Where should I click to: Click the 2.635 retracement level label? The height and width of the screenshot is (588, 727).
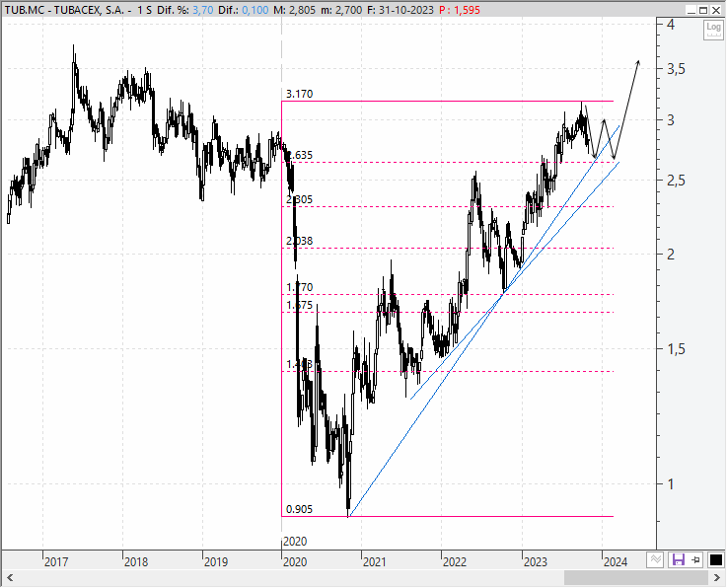pyautogui.click(x=300, y=155)
